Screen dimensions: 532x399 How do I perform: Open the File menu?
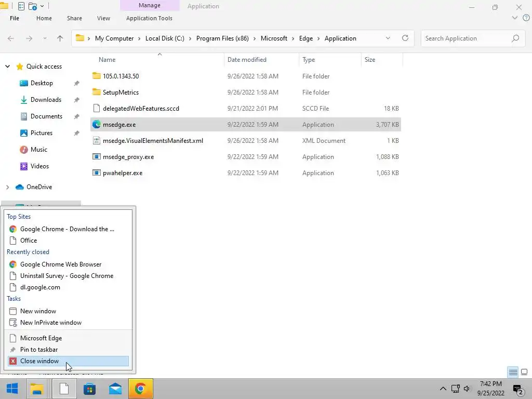click(x=14, y=18)
